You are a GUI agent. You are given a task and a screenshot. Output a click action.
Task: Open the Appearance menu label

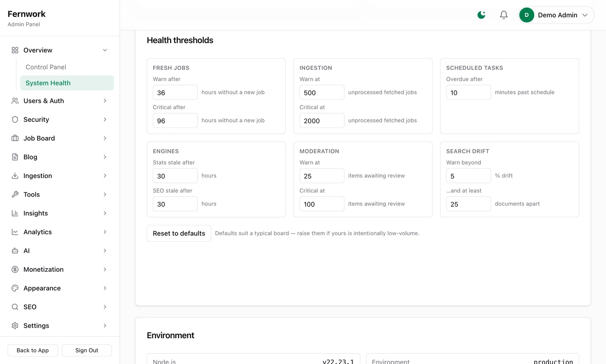tap(42, 288)
